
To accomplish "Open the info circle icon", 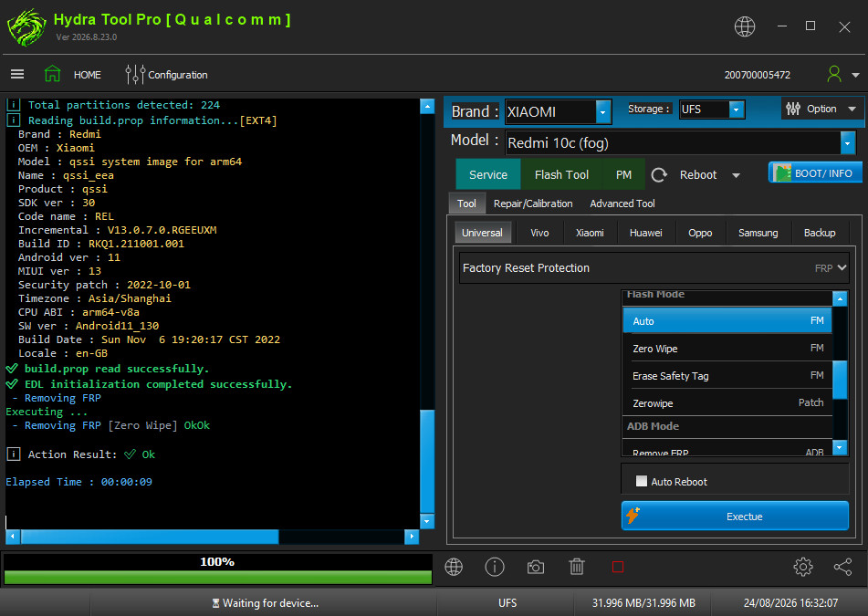I will pyautogui.click(x=495, y=567).
